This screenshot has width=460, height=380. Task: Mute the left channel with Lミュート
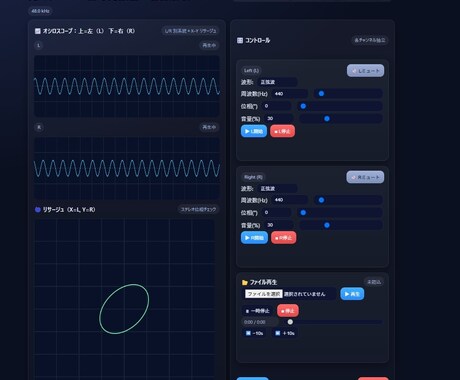(x=366, y=71)
